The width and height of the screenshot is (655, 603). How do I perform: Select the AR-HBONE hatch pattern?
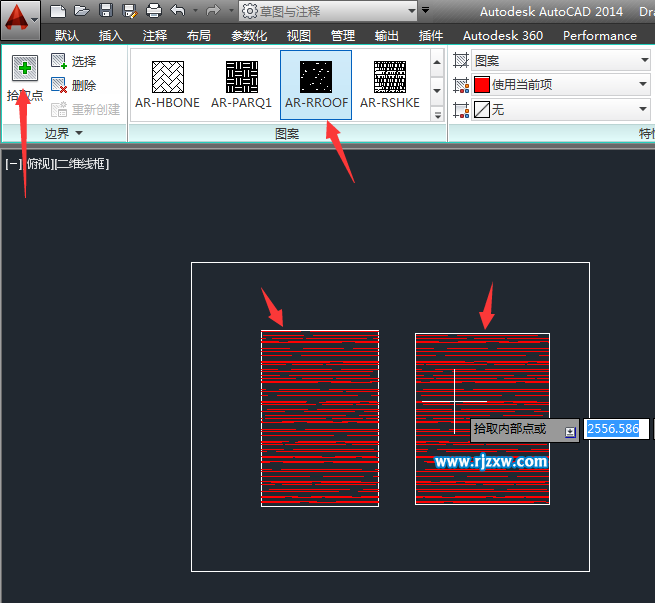pyautogui.click(x=168, y=85)
